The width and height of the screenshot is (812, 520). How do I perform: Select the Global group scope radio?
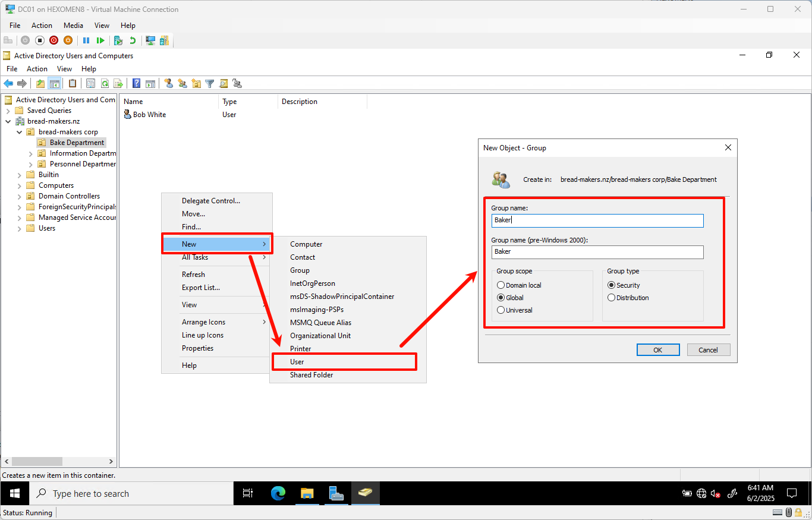[x=501, y=298]
